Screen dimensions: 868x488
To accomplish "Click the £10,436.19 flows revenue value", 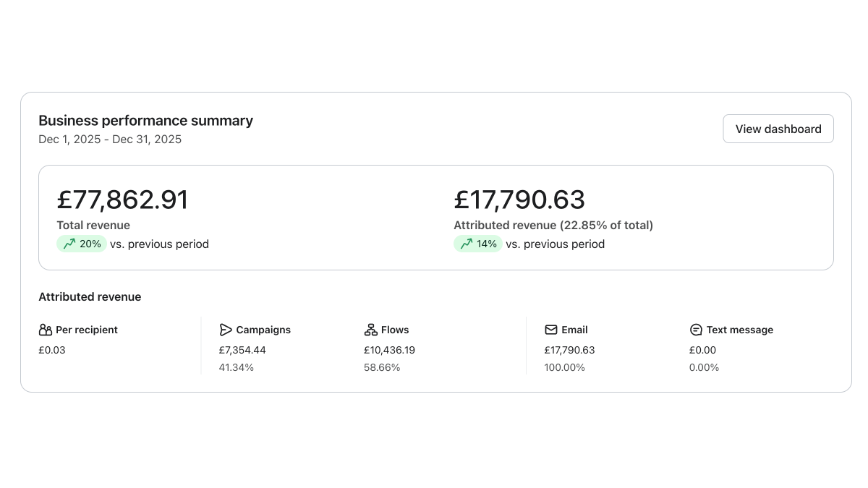I will point(389,350).
